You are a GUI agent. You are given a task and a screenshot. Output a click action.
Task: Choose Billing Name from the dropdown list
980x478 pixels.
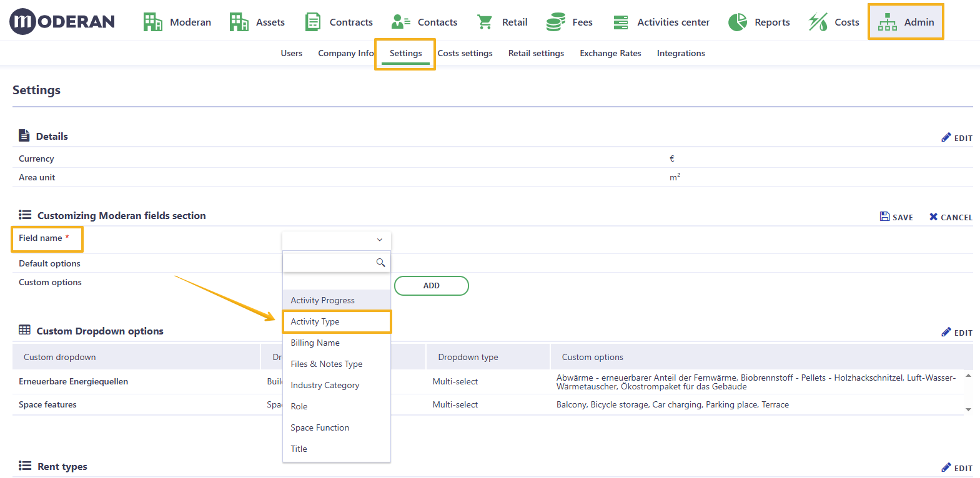337,343
